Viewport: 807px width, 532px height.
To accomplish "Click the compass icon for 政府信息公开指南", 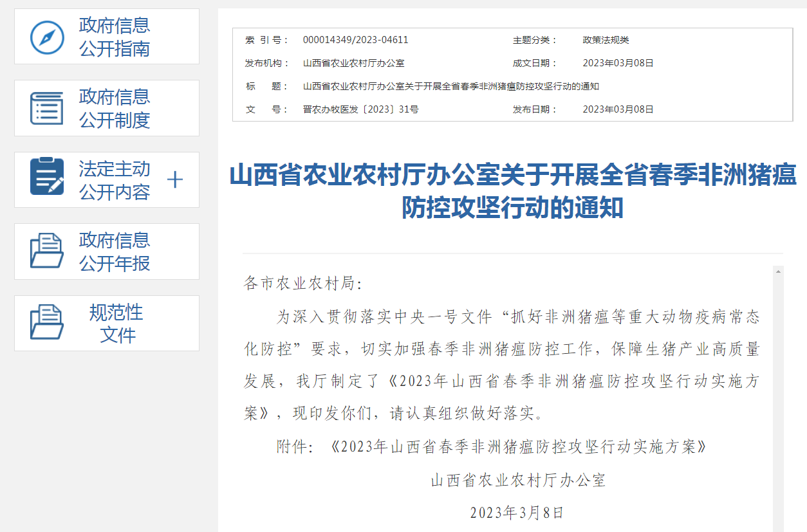I will (x=48, y=37).
